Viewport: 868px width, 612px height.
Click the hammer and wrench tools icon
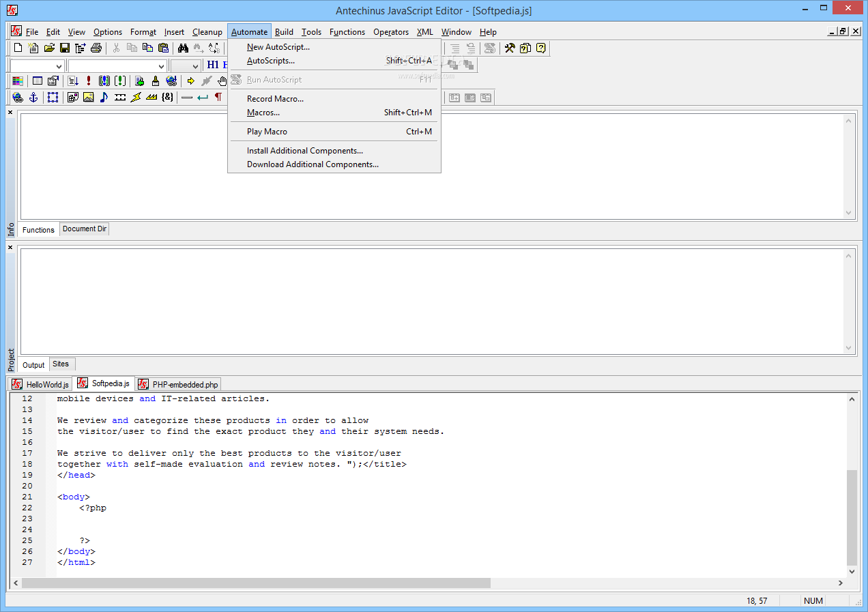pos(510,48)
